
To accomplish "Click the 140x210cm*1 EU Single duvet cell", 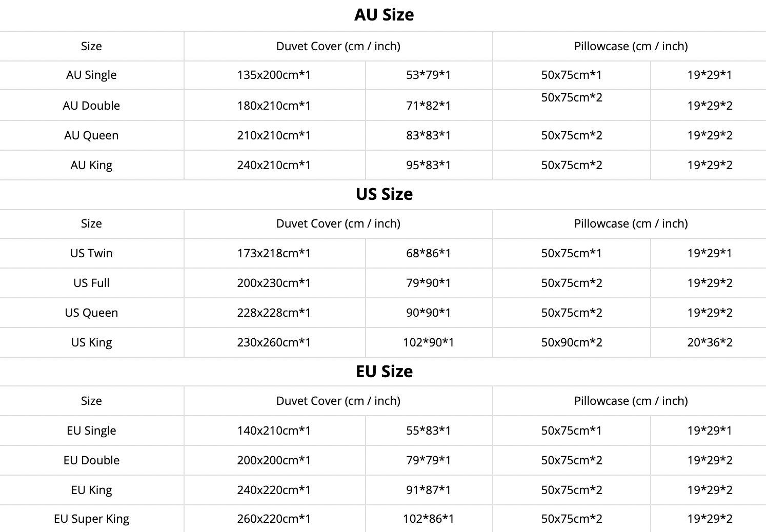I will point(274,431).
